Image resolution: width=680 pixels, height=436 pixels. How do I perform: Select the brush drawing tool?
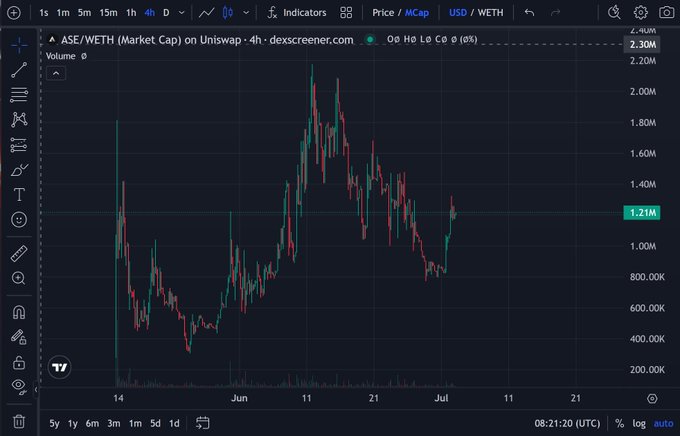coord(19,170)
